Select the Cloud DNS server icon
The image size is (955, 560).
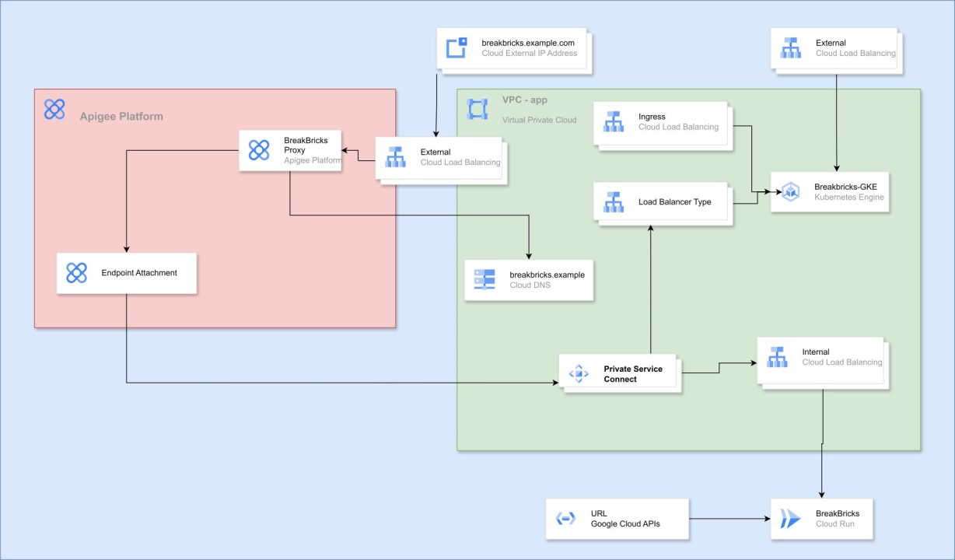click(x=484, y=280)
